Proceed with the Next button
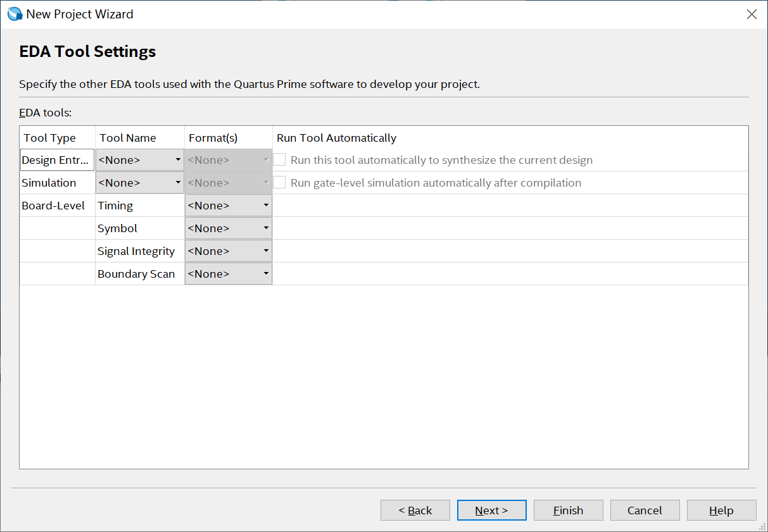This screenshot has height=532, width=768. (491, 510)
